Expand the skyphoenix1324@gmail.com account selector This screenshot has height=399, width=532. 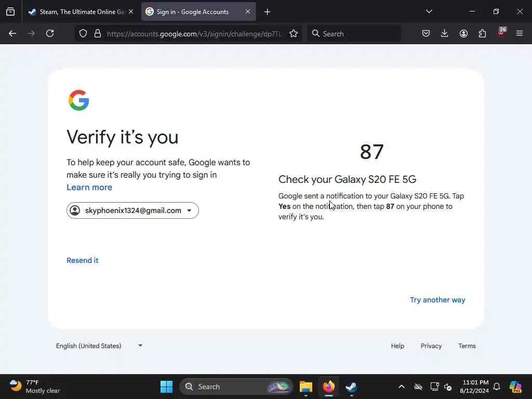coord(132,210)
